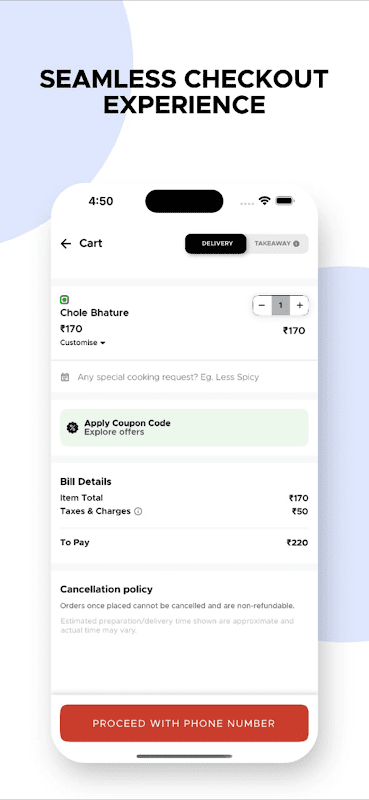The image size is (369, 800).
Task: Increase Chole Bhature quantity with plus
Action: [x=300, y=306]
